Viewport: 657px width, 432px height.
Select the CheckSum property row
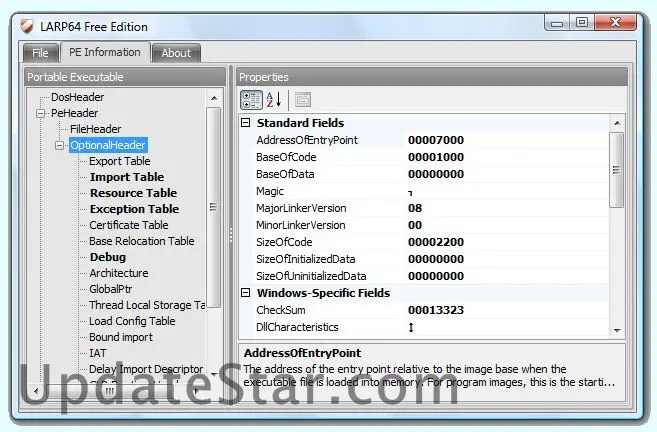tap(424, 310)
